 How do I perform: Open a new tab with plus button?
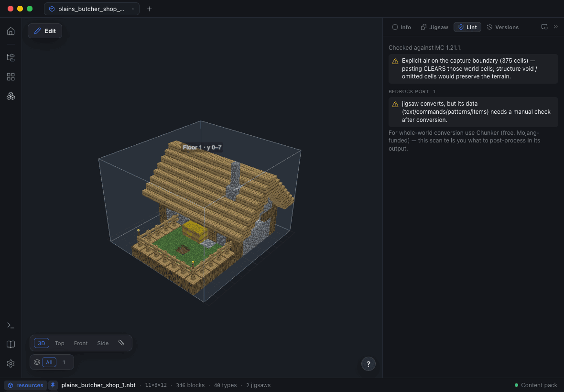click(x=149, y=9)
